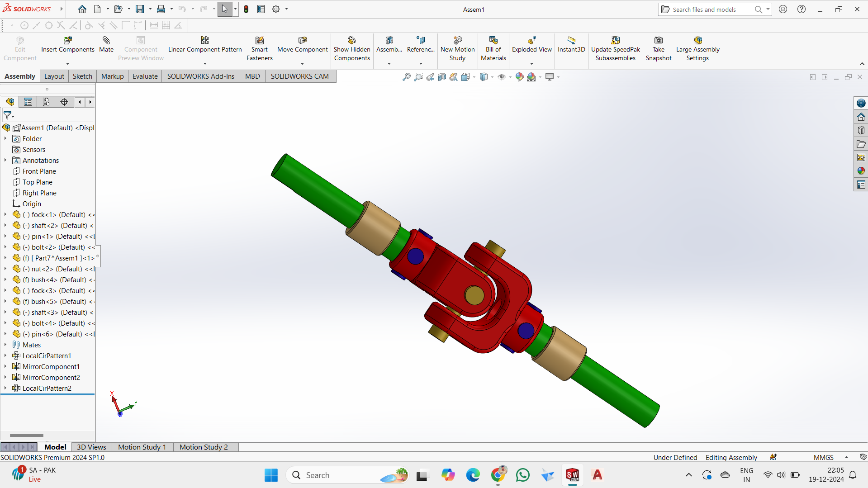Select the Front Plane item

[39, 171]
